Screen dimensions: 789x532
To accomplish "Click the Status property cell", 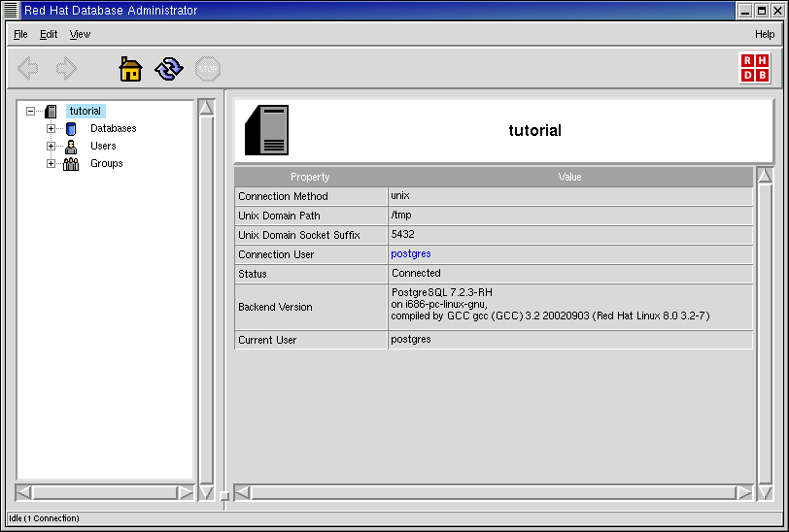I will (311, 274).
